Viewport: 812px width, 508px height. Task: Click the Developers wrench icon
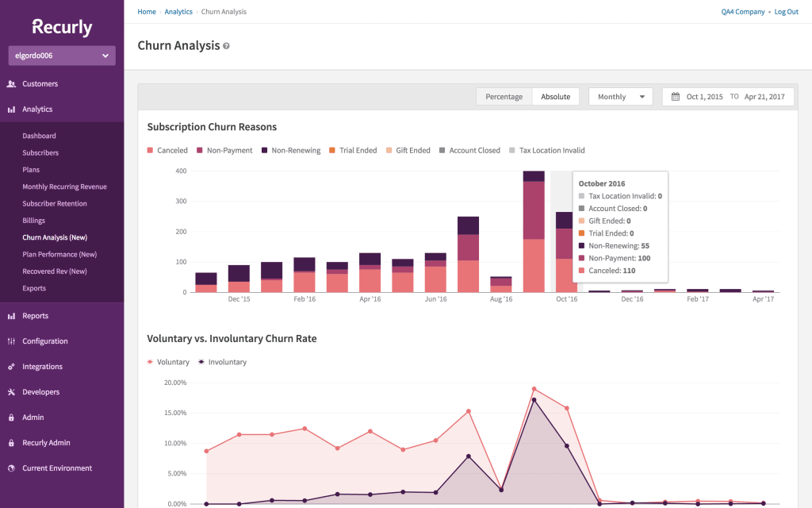[x=11, y=392]
